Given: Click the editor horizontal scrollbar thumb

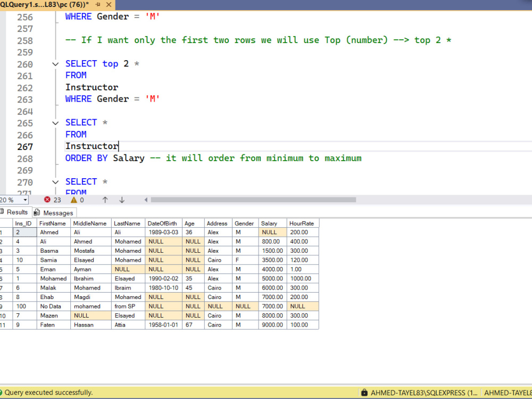Looking at the screenshot, I should (x=253, y=200).
